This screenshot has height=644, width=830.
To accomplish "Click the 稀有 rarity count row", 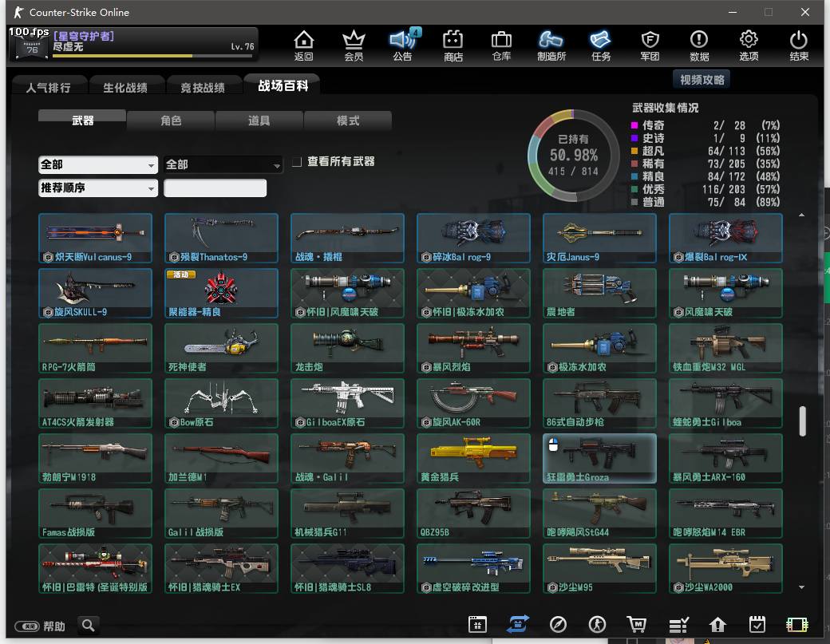I will (705, 164).
